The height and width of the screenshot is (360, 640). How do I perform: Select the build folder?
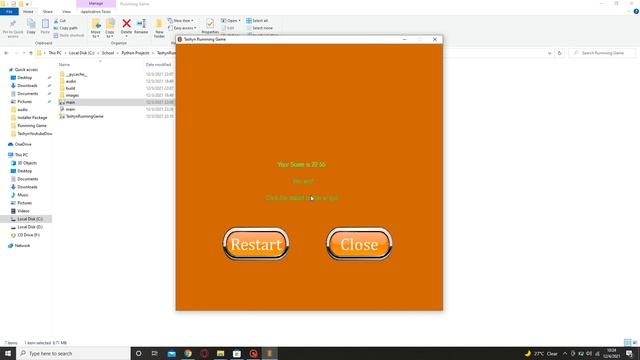coord(70,88)
